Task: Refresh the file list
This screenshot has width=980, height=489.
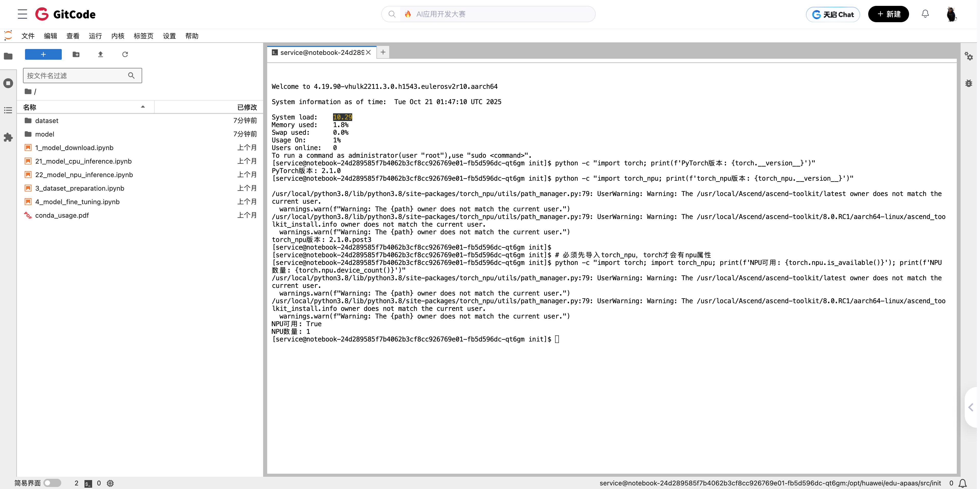Action: click(x=125, y=54)
